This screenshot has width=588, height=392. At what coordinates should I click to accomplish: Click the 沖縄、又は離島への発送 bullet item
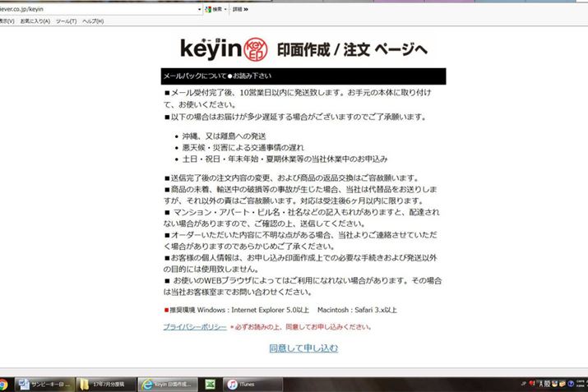[x=225, y=136]
